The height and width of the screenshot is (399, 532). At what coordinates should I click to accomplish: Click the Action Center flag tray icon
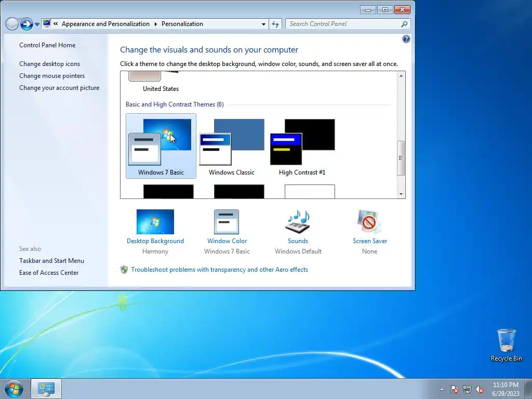455,389
